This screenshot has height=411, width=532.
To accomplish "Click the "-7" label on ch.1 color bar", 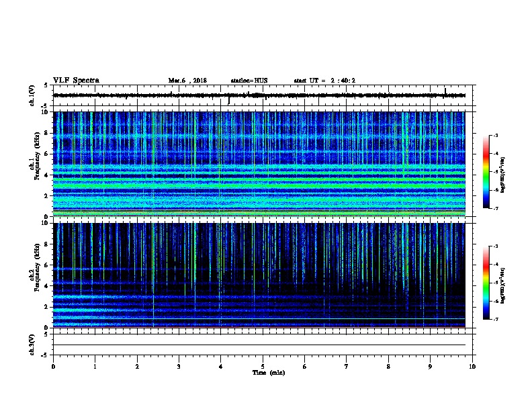I will click(495, 208).
